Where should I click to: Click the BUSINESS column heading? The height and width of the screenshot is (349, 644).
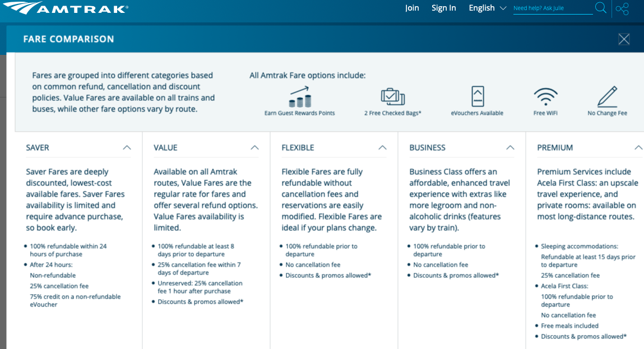[427, 148]
